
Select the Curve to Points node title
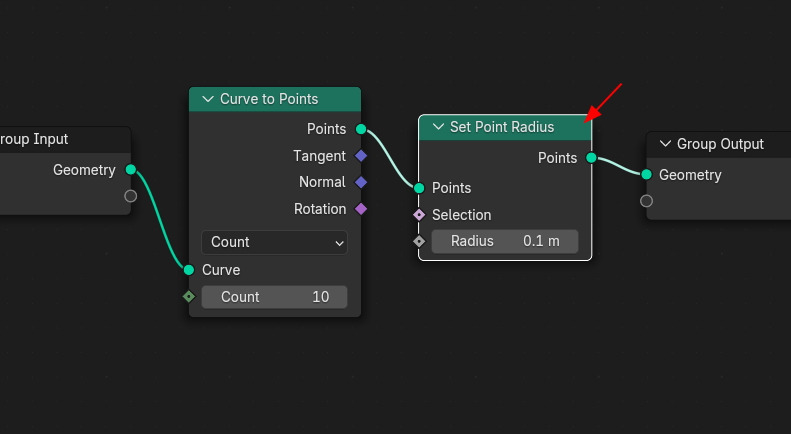tap(269, 99)
